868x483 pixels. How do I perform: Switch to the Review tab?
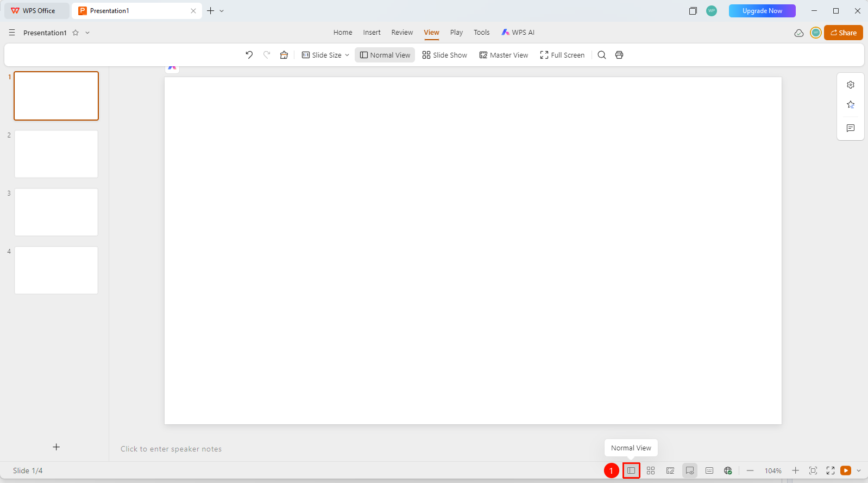[x=402, y=33]
